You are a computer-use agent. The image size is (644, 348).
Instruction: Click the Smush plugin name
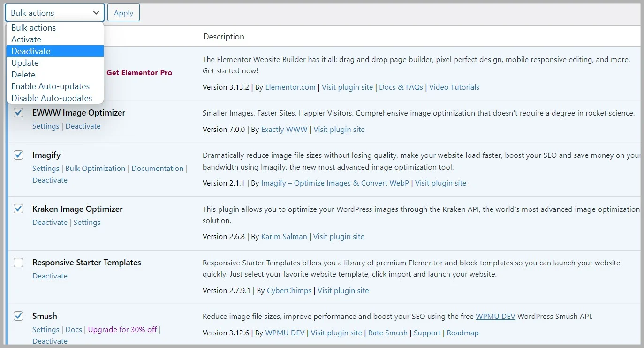(x=45, y=316)
